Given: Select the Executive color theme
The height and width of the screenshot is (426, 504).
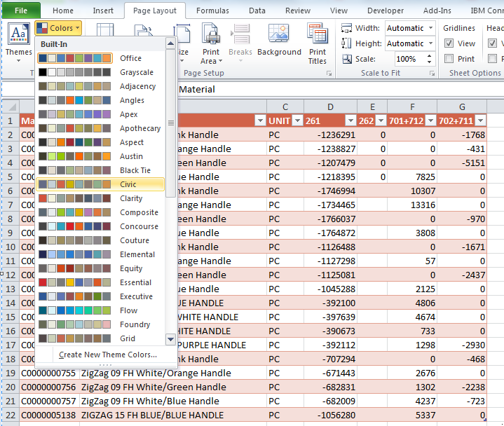Looking at the screenshot, I should [x=101, y=296].
